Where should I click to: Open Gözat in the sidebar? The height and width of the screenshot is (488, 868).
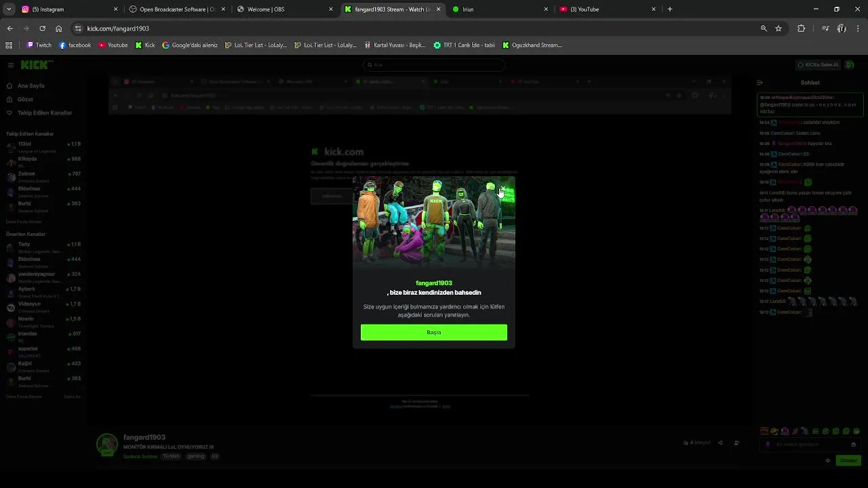20,100
